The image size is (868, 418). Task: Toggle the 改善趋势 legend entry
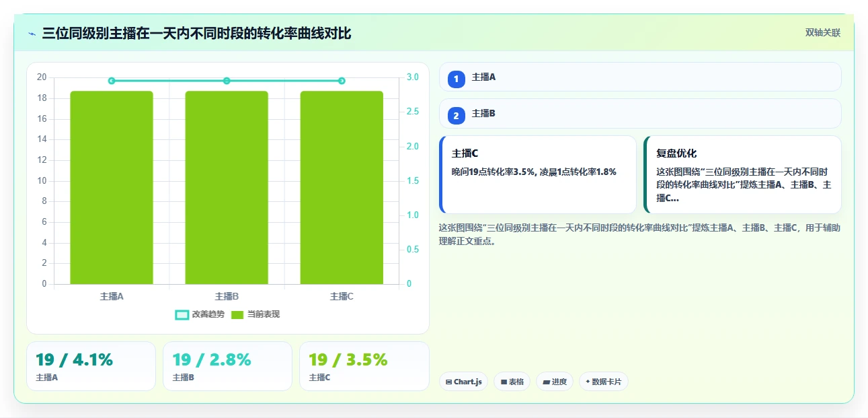click(199, 314)
